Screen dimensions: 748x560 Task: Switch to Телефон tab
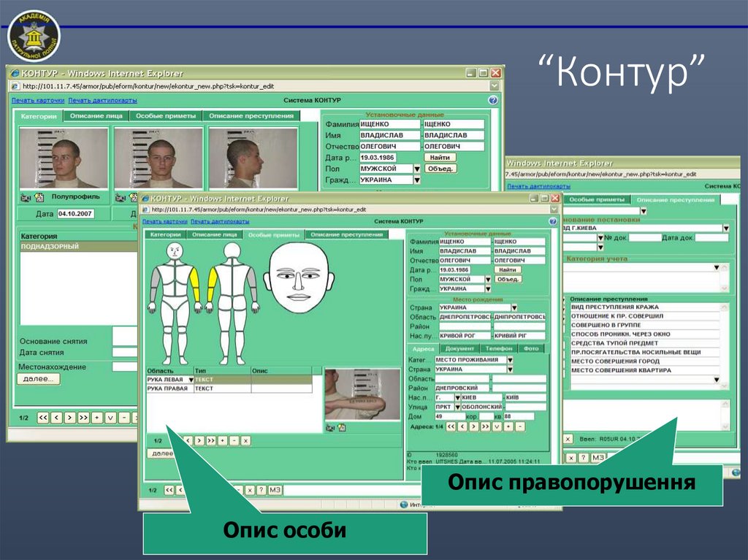(x=499, y=349)
